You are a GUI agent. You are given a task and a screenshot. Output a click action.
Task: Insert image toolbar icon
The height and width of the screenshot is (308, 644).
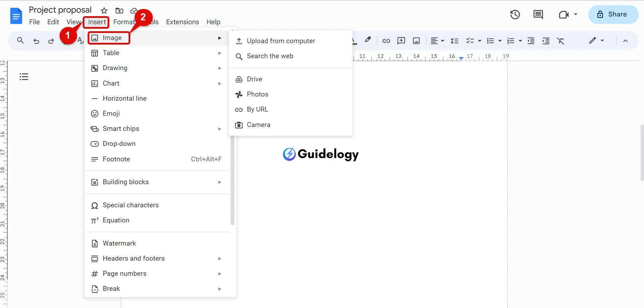pyautogui.click(x=416, y=41)
